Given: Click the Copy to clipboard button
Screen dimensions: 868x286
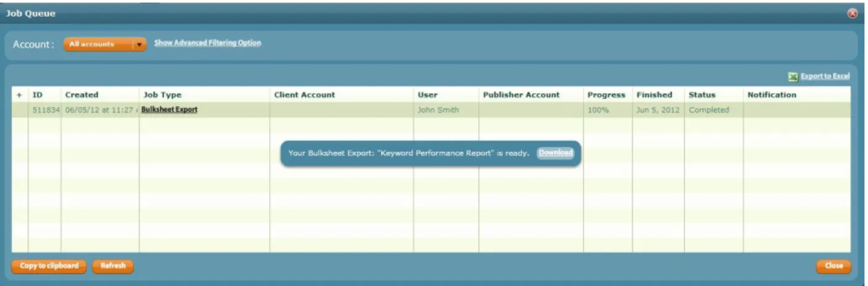Looking at the screenshot, I should pyautogui.click(x=49, y=266).
